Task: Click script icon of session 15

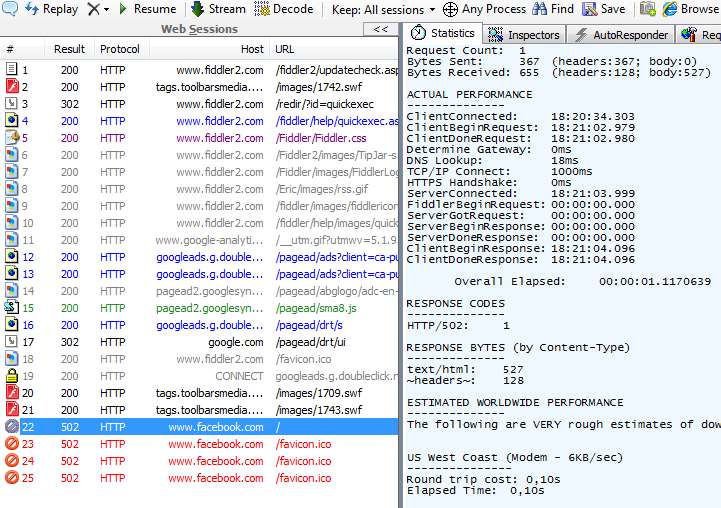Action: click(11, 307)
